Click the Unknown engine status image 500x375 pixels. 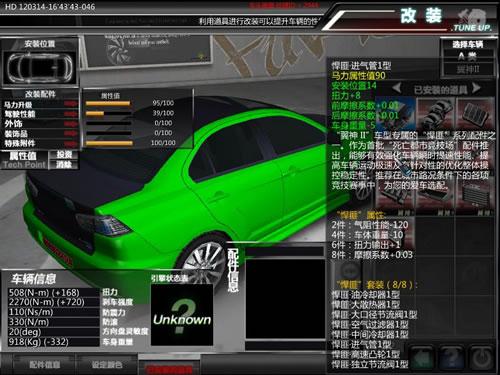point(182,315)
